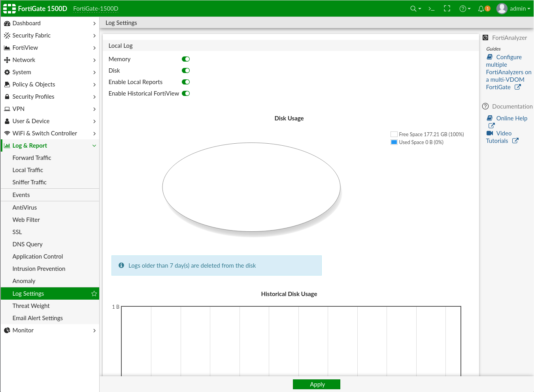Click the FortiGate logo icon
Screen dimensions: 534x392
[x=9, y=9]
